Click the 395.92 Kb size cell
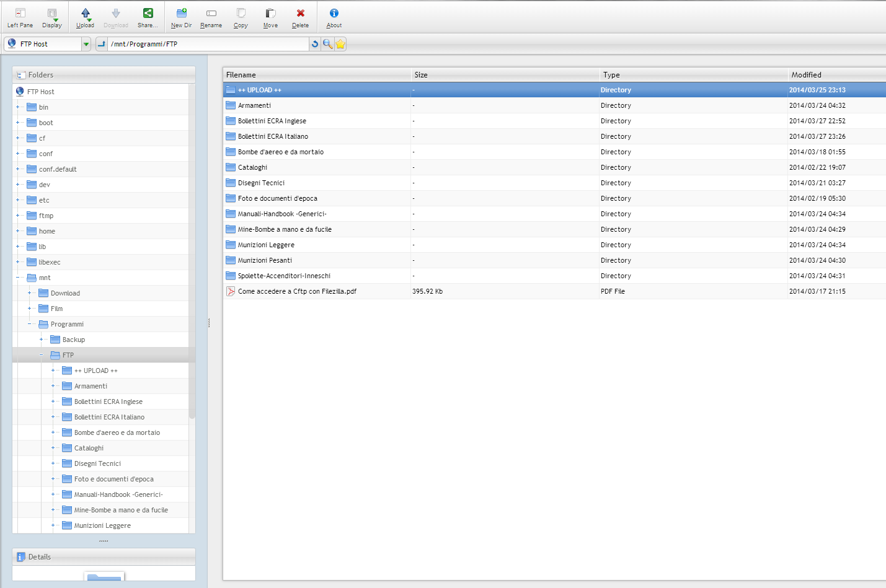The width and height of the screenshot is (886, 588). [x=427, y=291]
